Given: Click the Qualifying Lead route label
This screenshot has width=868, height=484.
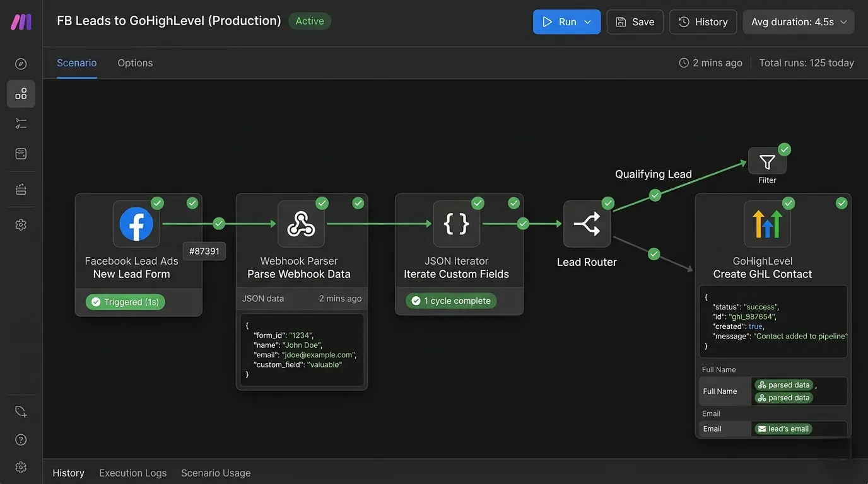Looking at the screenshot, I should click(x=654, y=174).
